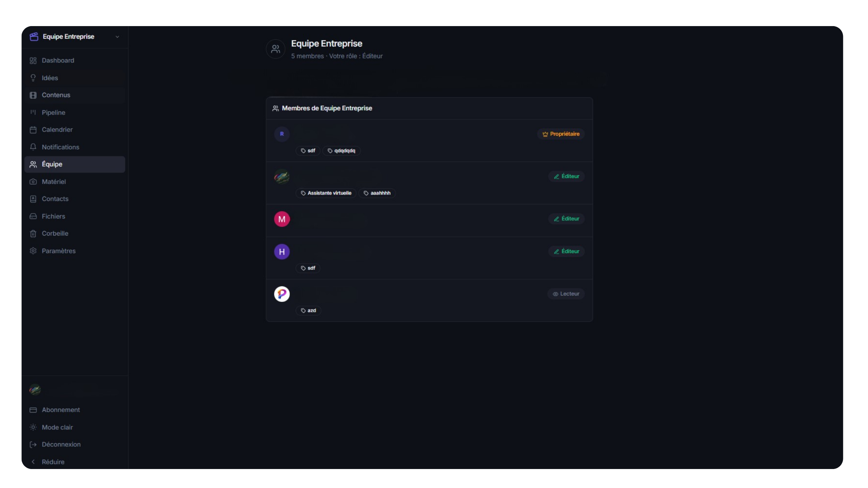Image resolution: width=868 pixels, height=488 pixels.
Task: Click the Idées lightbulb icon
Action: [33, 78]
